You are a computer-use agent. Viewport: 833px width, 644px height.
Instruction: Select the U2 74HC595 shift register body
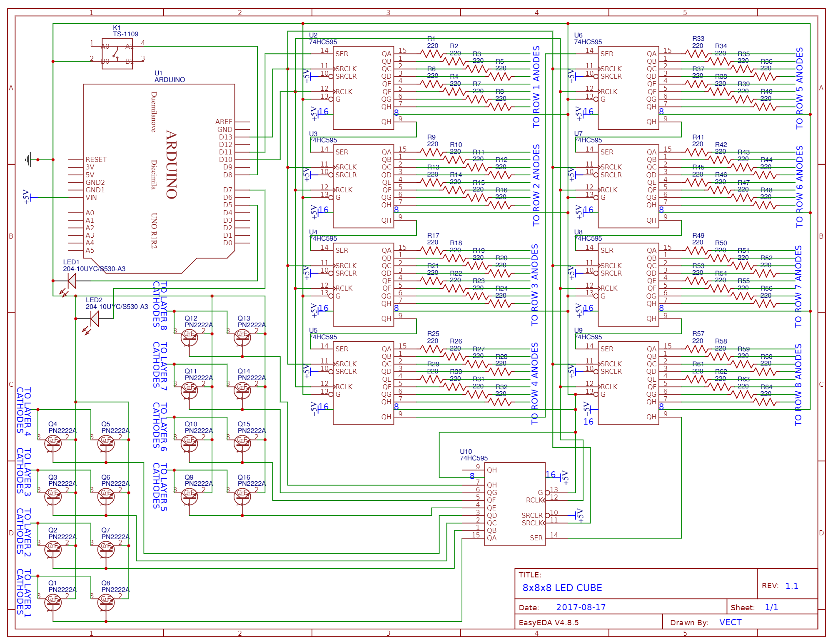point(363,87)
